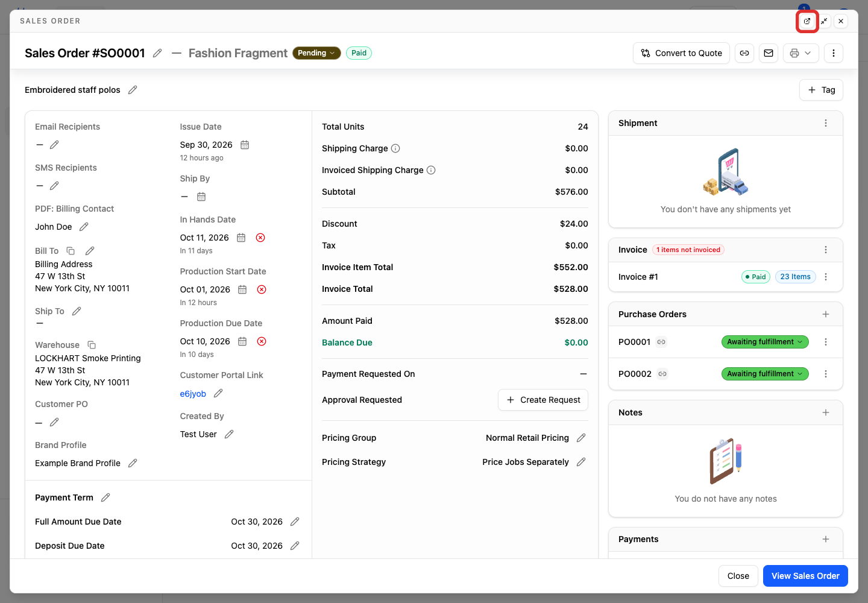Open Issue Date calendar picker
This screenshot has height=603, width=868.
[245, 145]
